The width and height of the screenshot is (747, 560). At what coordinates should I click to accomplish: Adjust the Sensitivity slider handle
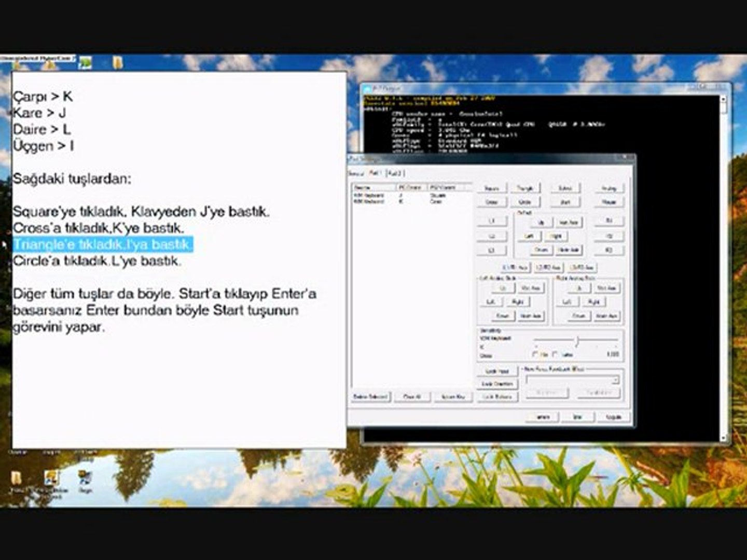(x=576, y=341)
